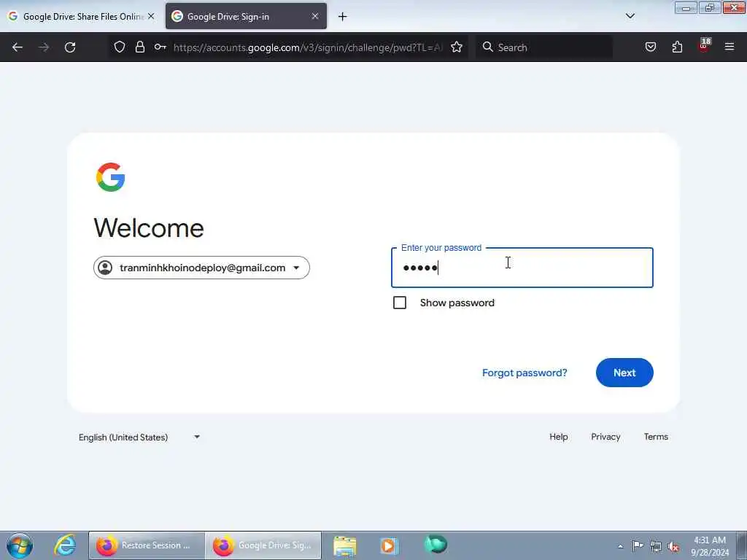Image resolution: width=747 pixels, height=560 pixels.
Task: Open the extensions puzzle icon
Action: [677, 47]
